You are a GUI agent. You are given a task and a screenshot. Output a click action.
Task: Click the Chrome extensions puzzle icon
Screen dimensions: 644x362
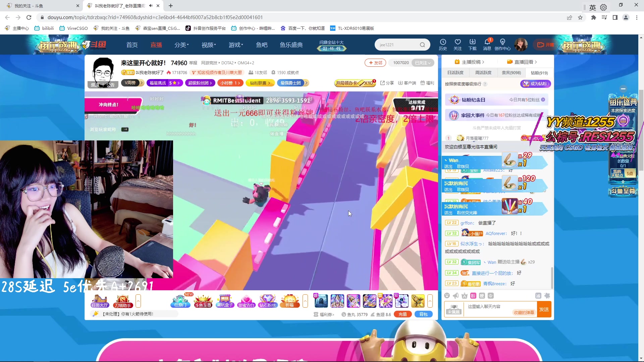pyautogui.click(x=593, y=17)
